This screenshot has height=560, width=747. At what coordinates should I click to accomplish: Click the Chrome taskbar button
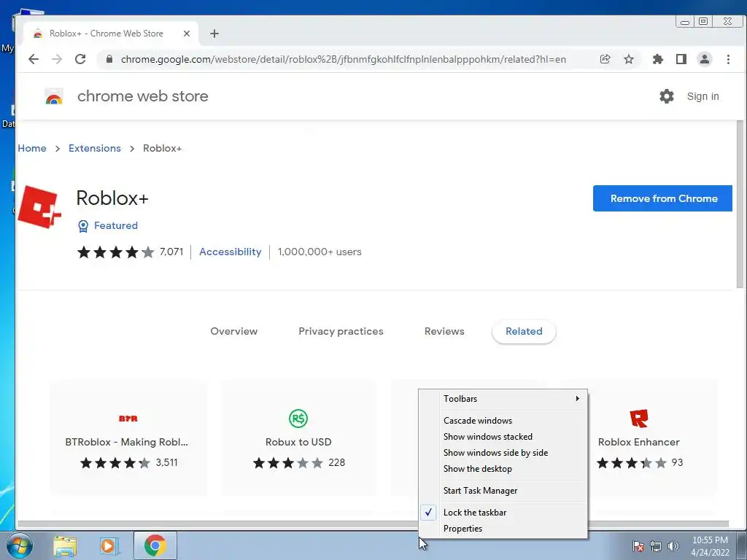(x=155, y=545)
